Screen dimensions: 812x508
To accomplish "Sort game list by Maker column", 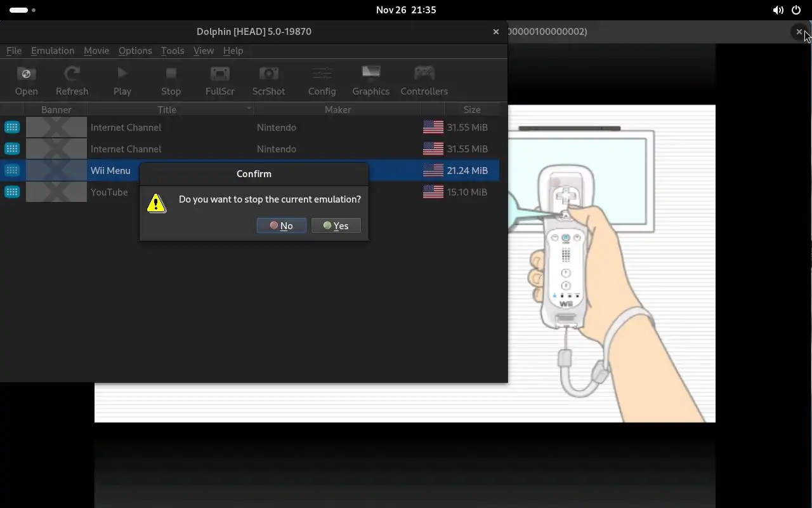I will [337, 109].
